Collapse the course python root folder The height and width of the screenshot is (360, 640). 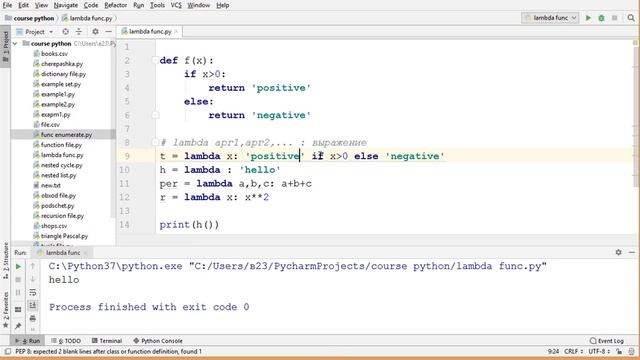pyautogui.click(x=15, y=43)
